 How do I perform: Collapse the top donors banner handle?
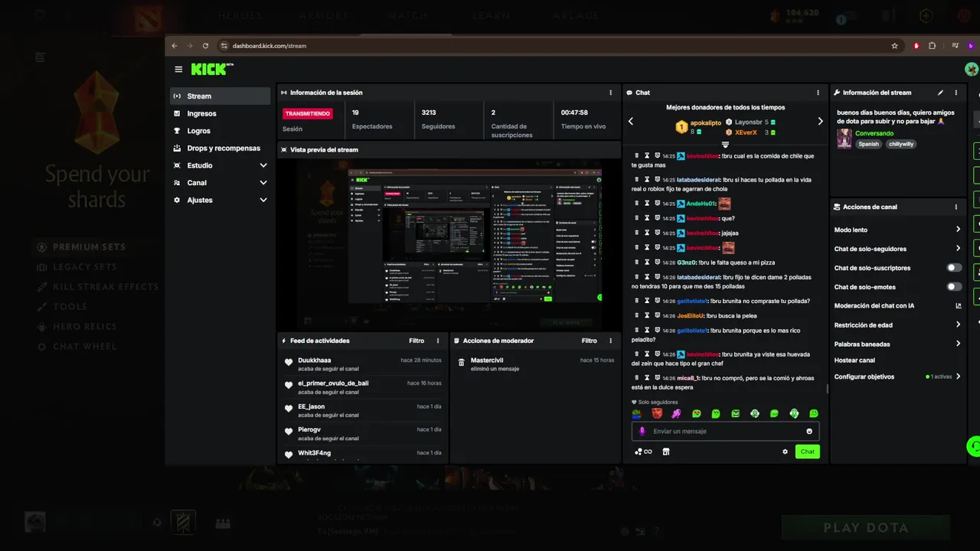725,144
